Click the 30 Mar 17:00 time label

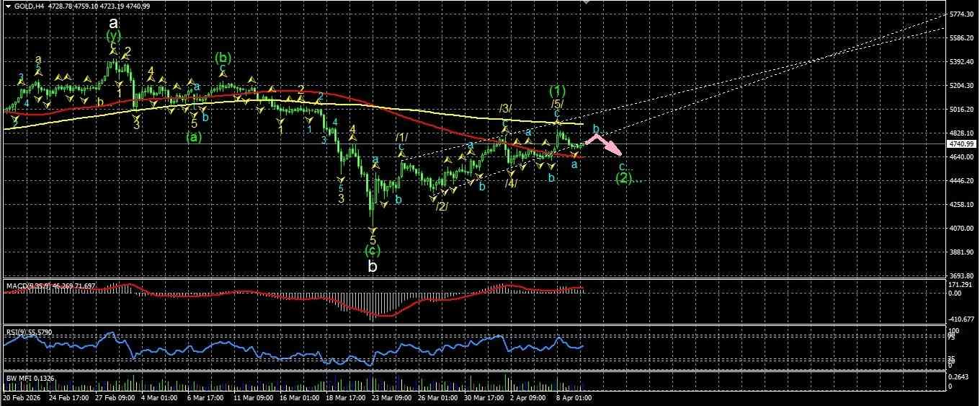[x=485, y=397]
